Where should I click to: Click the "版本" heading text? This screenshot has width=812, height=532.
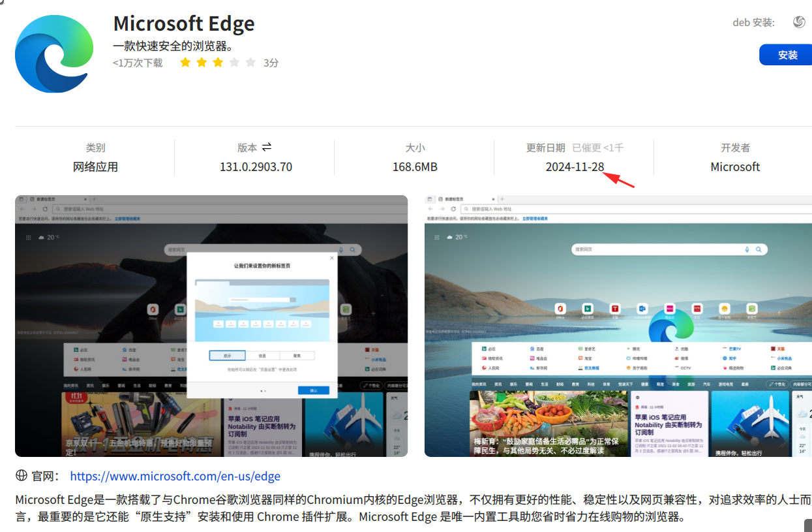tap(247, 148)
